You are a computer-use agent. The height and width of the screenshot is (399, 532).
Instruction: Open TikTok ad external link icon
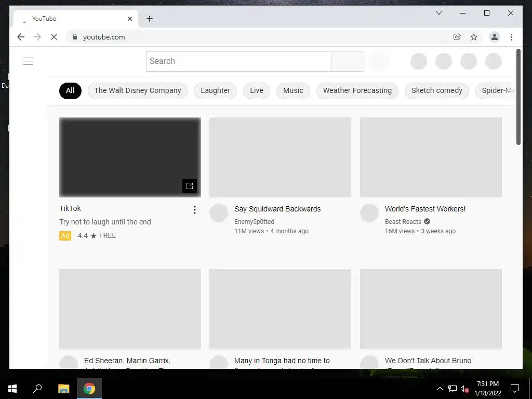click(x=190, y=185)
